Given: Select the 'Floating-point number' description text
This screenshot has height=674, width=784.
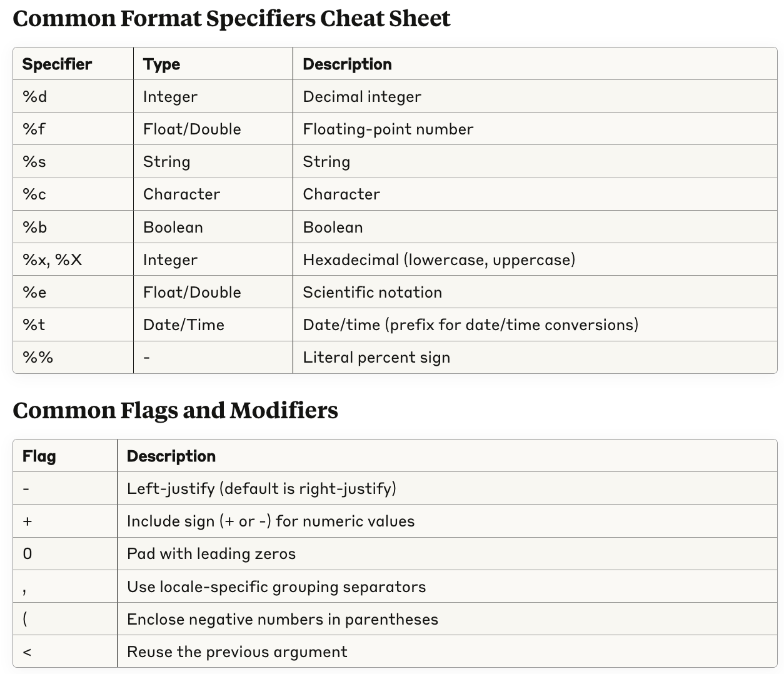Looking at the screenshot, I should [x=388, y=129].
